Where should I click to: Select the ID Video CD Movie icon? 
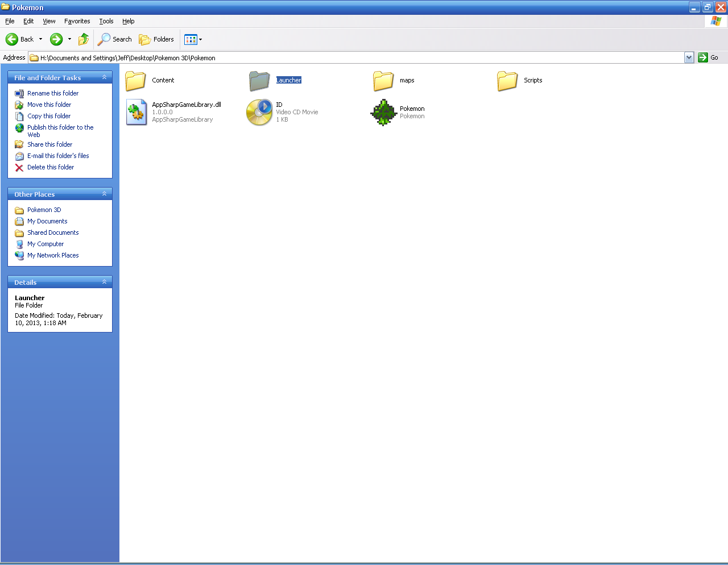coord(259,112)
